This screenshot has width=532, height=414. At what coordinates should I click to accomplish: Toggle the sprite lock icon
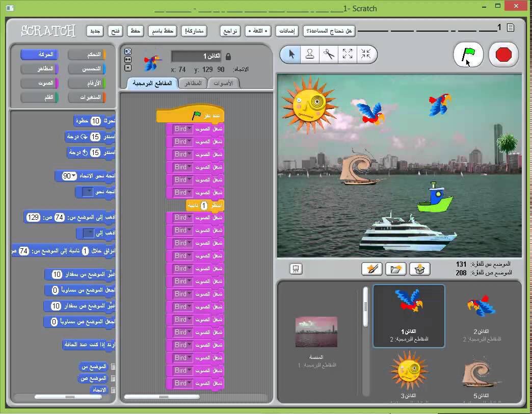pyautogui.click(x=228, y=56)
